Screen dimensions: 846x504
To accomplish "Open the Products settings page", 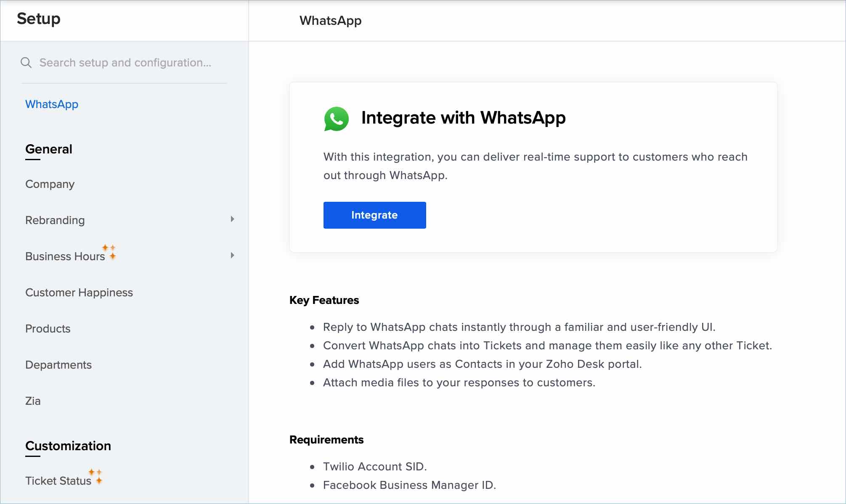I will coord(48,329).
